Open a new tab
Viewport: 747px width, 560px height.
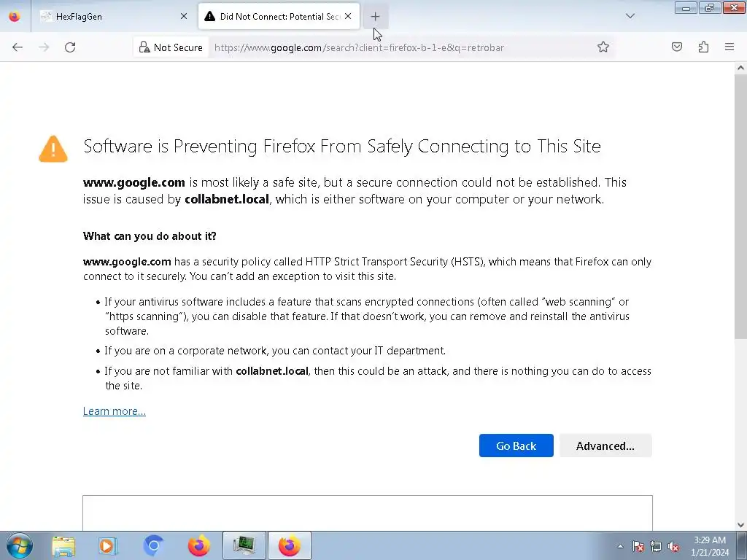375,16
